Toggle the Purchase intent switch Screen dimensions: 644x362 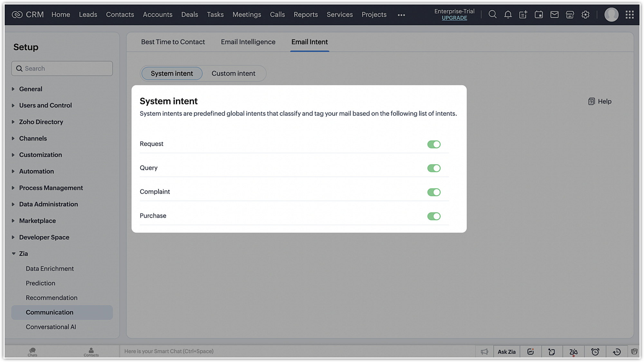tap(434, 216)
